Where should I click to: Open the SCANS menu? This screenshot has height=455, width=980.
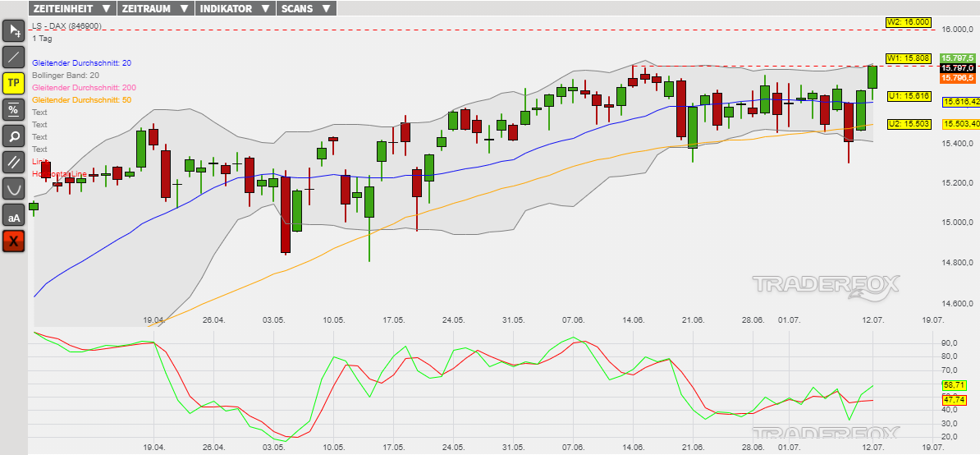305,9
